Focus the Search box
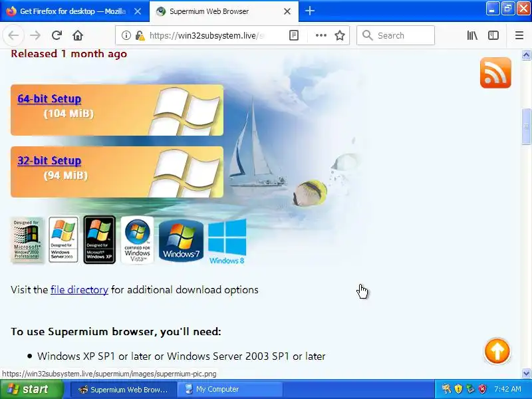Screen dimensions: 532x399 396,35
